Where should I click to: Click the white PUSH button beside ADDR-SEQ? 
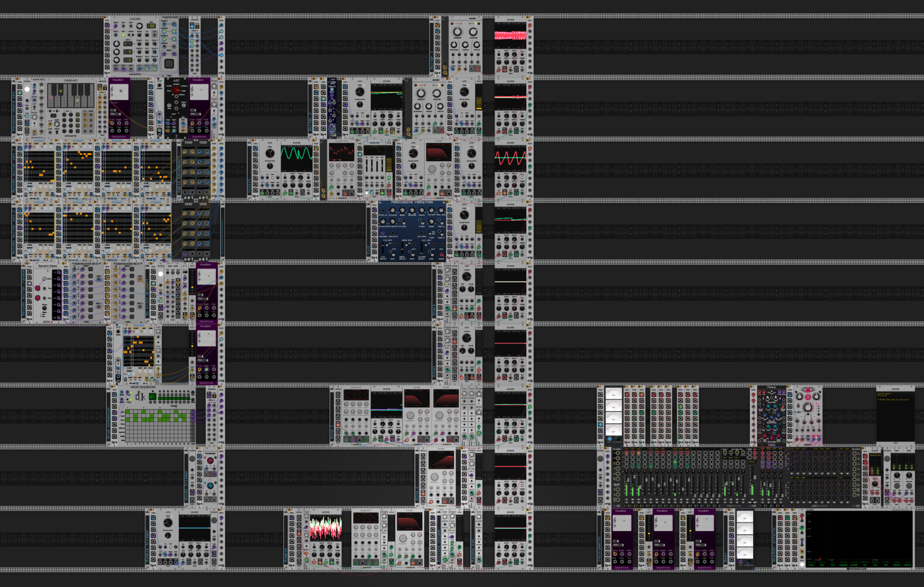(27, 89)
